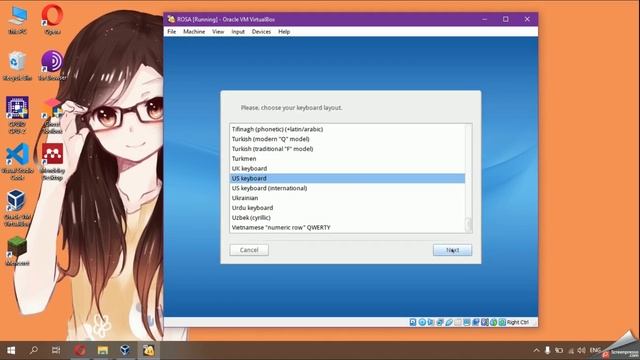640x360 pixels.
Task: Click the mouse integration icon in VirtualBox status bar
Action: [x=493, y=322]
